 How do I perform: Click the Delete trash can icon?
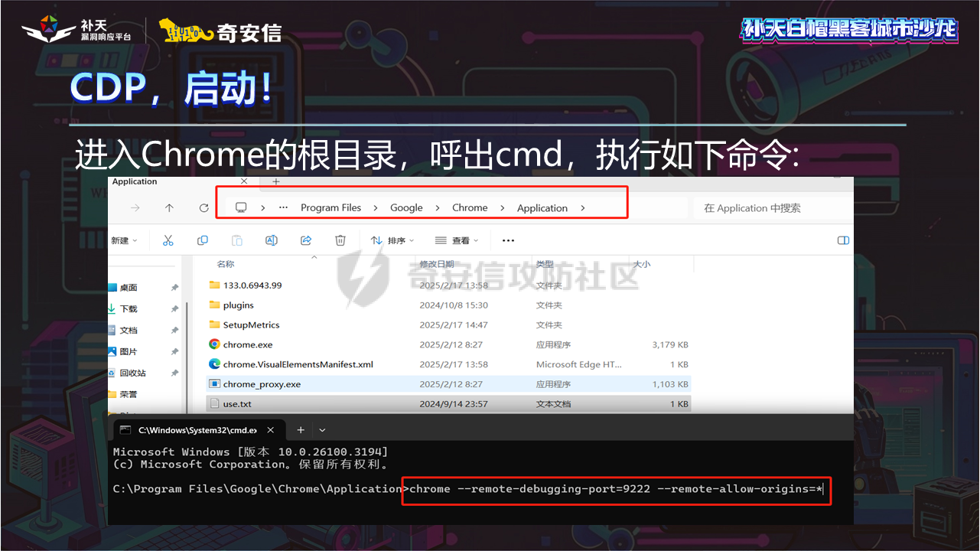coord(340,240)
